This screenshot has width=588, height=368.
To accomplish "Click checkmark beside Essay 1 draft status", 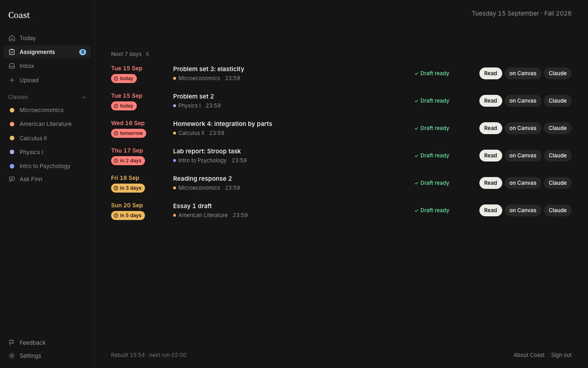I will click(416, 211).
